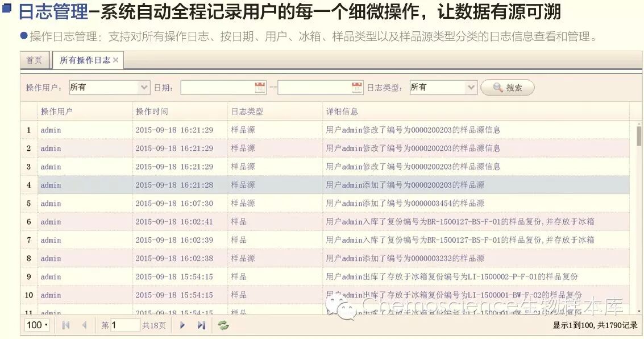The image size is (644, 339).
Task: Click the vertical scrollbar of the table
Action: (x=639, y=137)
